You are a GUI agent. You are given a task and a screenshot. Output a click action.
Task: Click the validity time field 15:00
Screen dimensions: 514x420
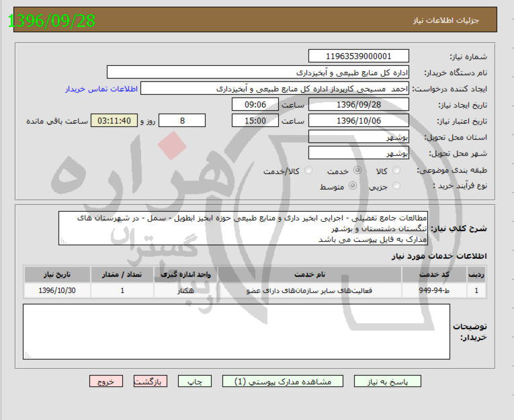[255, 121]
